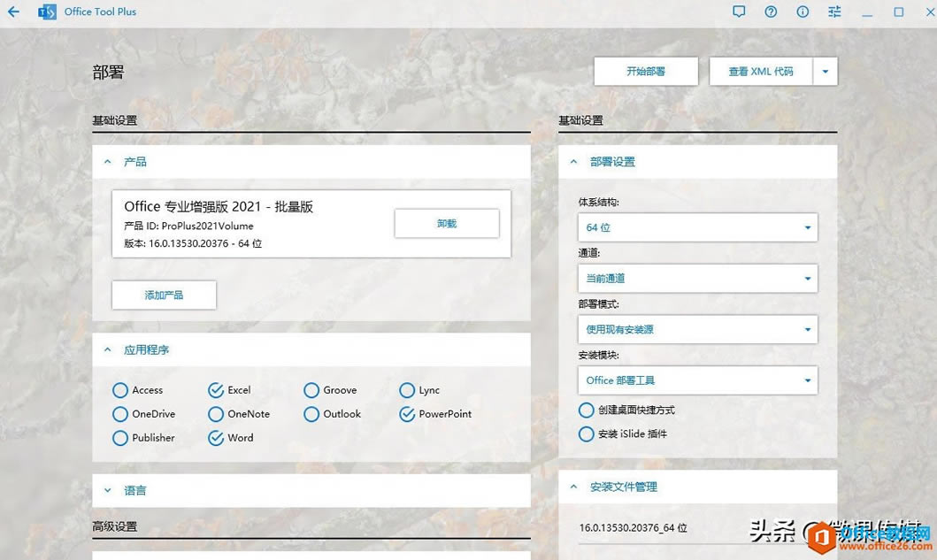Click the 开始部署 button to start deployment
Viewport: 937px width, 560px height.
click(x=645, y=71)
